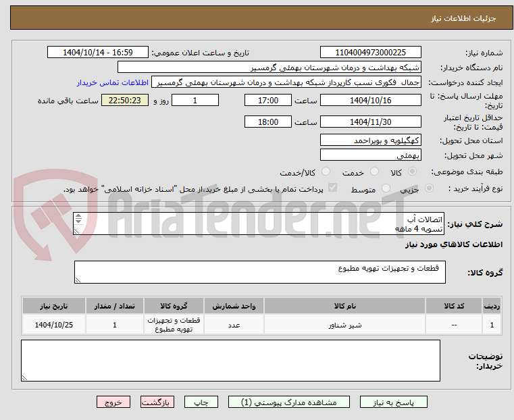The image size is (514, 420).
Task: Click the resize grip of the goods group box
Action: pyautogui.click(x=78, y=280)
